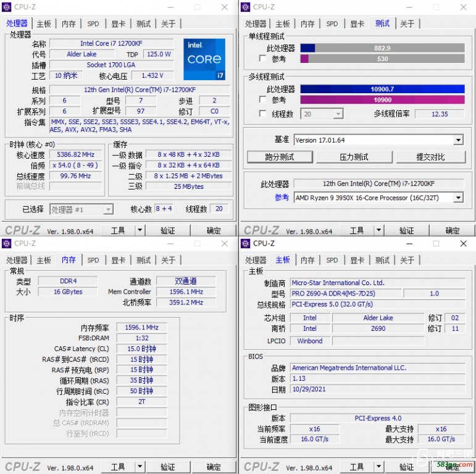This screenshot has width=476, height=474.
Task: Click the PRO Z690-A DDR4(MS-7D25) model field
Action: pos(346,293)
